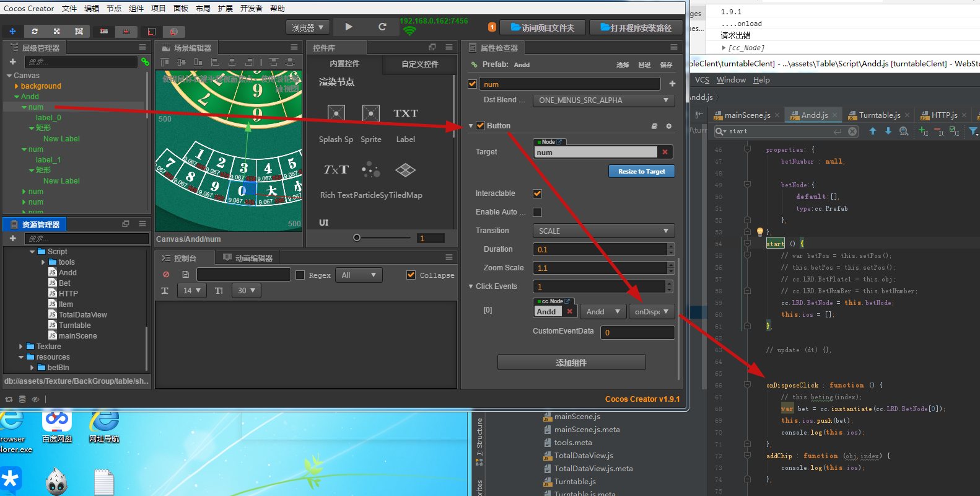Select the Turntable script in assets
The image size is (980, 496).
[x=74, y=325]
